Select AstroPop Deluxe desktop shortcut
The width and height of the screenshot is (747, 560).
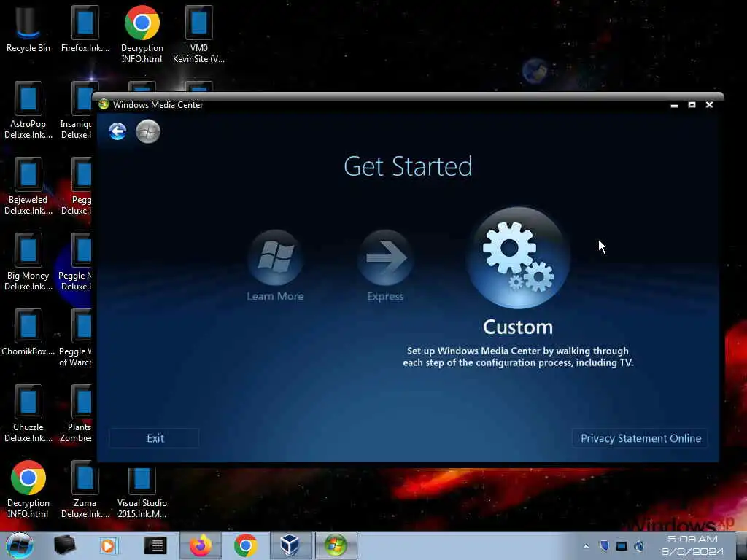pos(28,111)
